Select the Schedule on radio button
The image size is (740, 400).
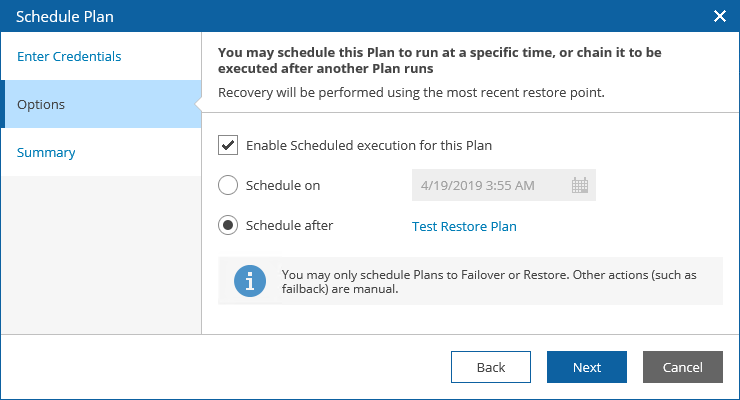pyautogui.click(x=228, y=185)
